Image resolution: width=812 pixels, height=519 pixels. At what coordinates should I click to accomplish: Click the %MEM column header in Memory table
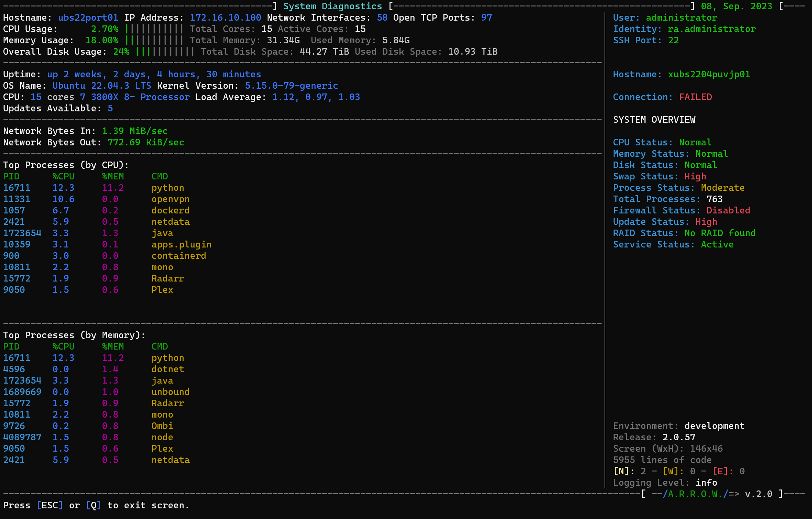(113, 346)
